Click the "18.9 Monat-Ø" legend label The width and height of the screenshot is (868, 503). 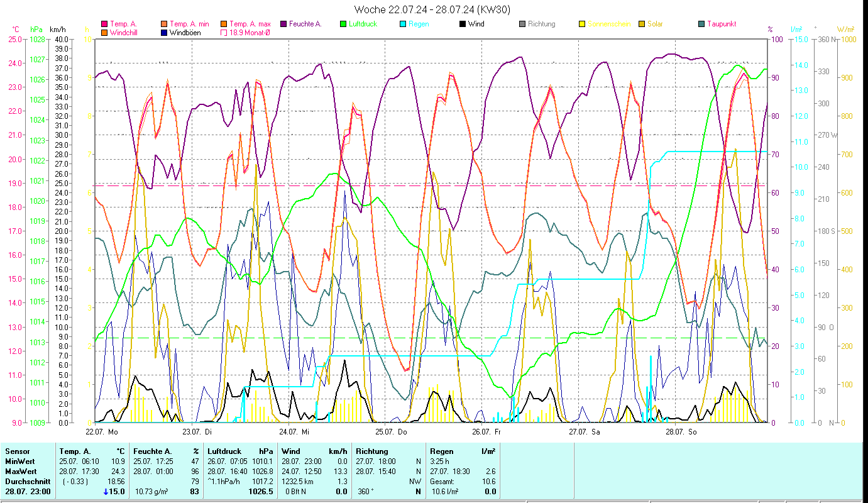tap(250, 32)
